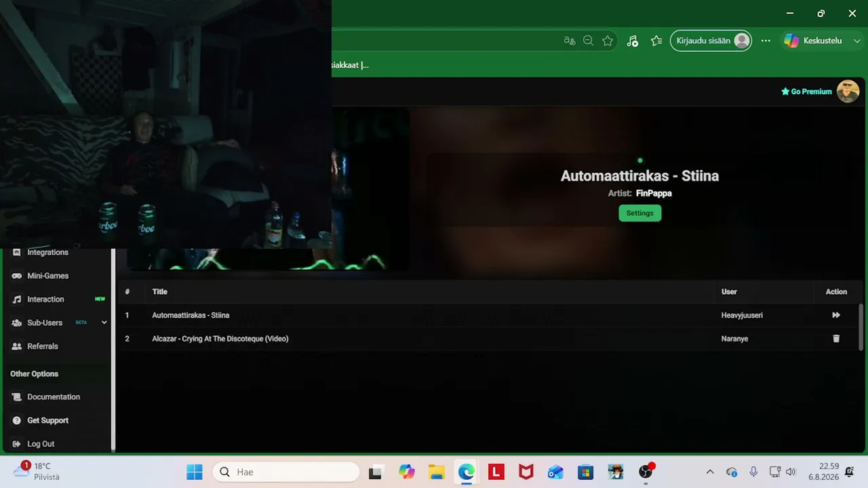Viewport: 868px width, 488px height.
Task: Click the User column header
Action: pyautogui.click(x=729, y=291)
